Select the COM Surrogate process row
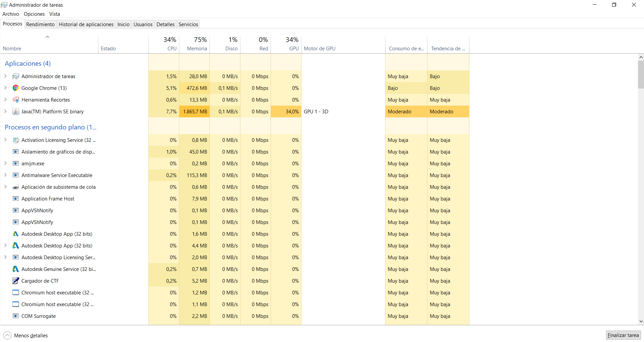The width and height of the screenshot is (644, 342). (x=39, y=316)
